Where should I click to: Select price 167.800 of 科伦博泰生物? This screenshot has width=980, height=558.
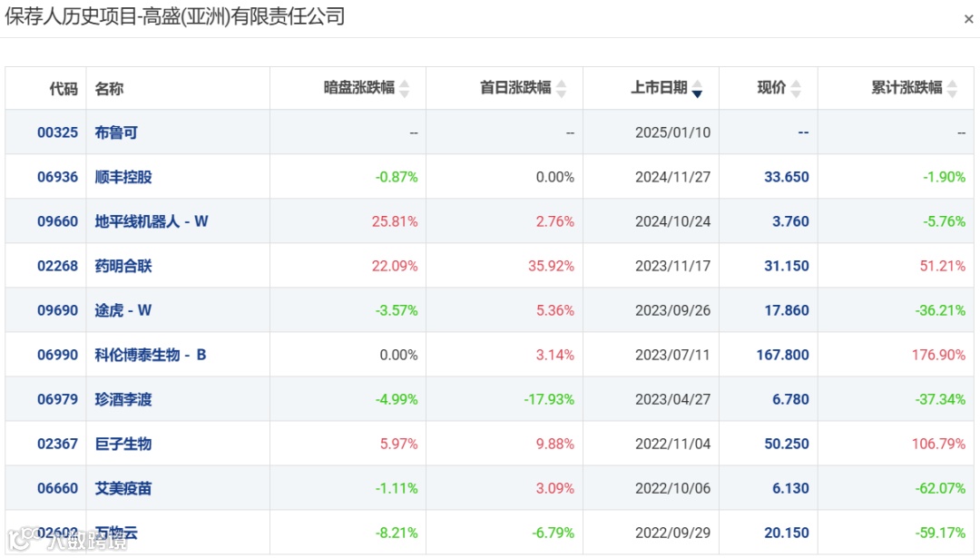782,354
